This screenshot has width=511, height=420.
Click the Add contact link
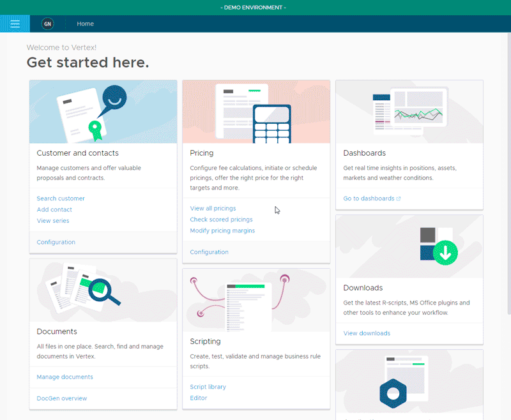[54, 209]
